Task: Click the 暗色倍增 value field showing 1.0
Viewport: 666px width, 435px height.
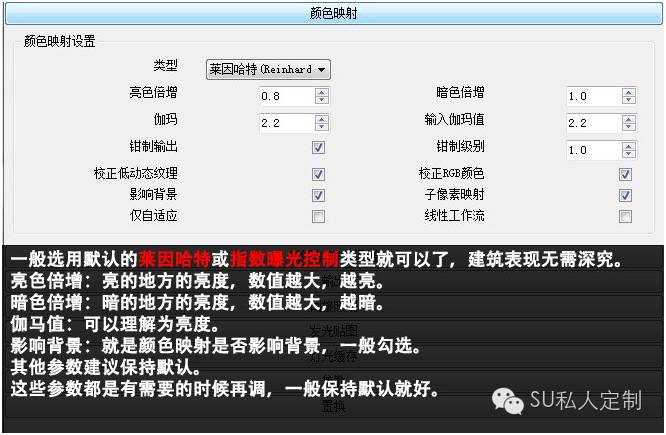Action: coord(593,96)
